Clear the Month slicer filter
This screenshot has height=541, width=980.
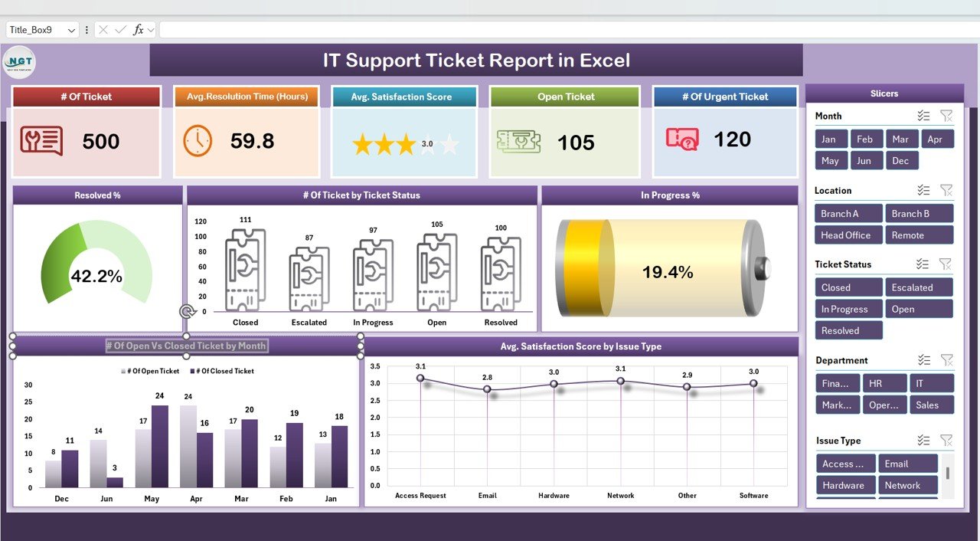pos(946,116)
